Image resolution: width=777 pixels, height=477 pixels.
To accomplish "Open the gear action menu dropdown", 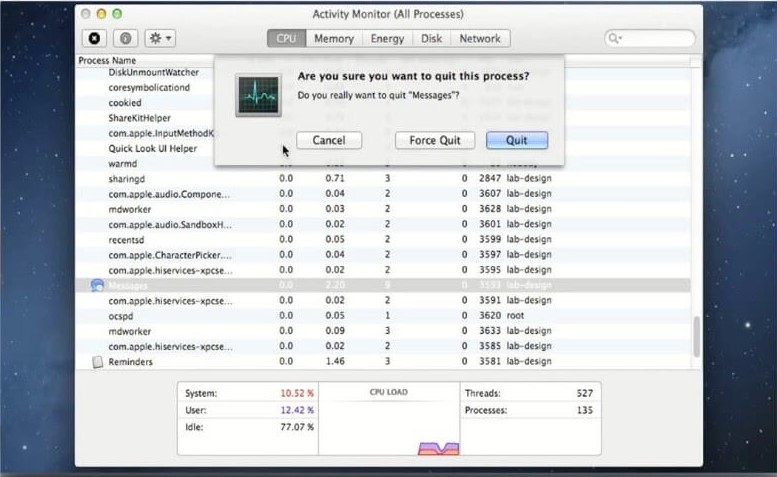I will 160,38.
